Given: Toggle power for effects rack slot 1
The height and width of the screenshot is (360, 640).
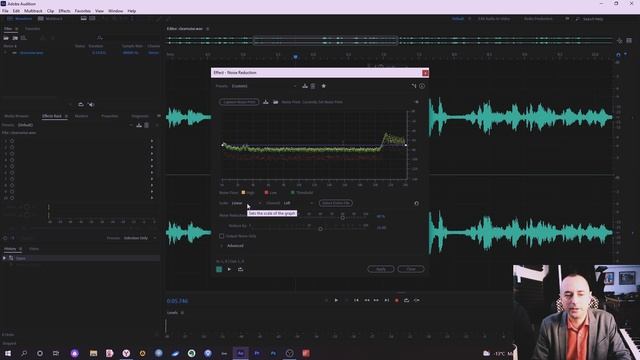Looking at the screenshot, I should 12,140.
